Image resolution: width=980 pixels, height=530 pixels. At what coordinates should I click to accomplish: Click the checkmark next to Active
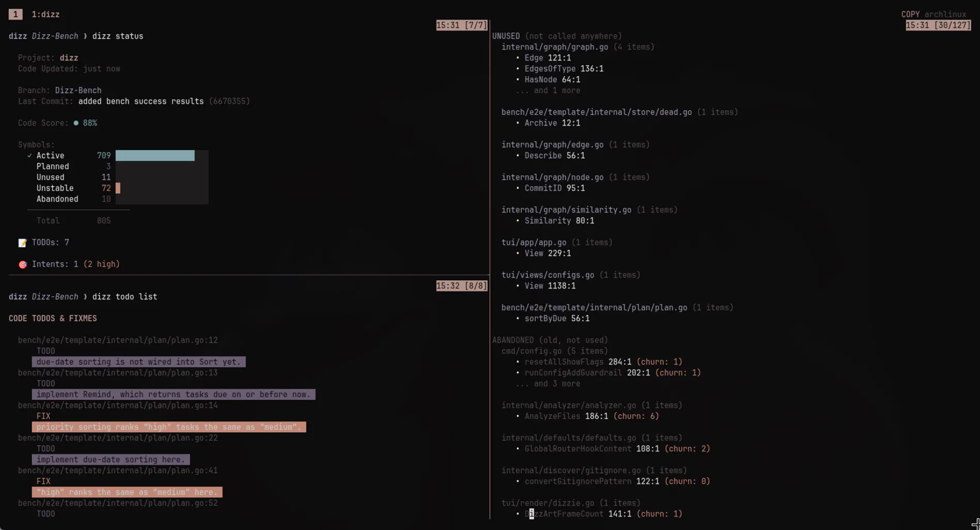29,156
